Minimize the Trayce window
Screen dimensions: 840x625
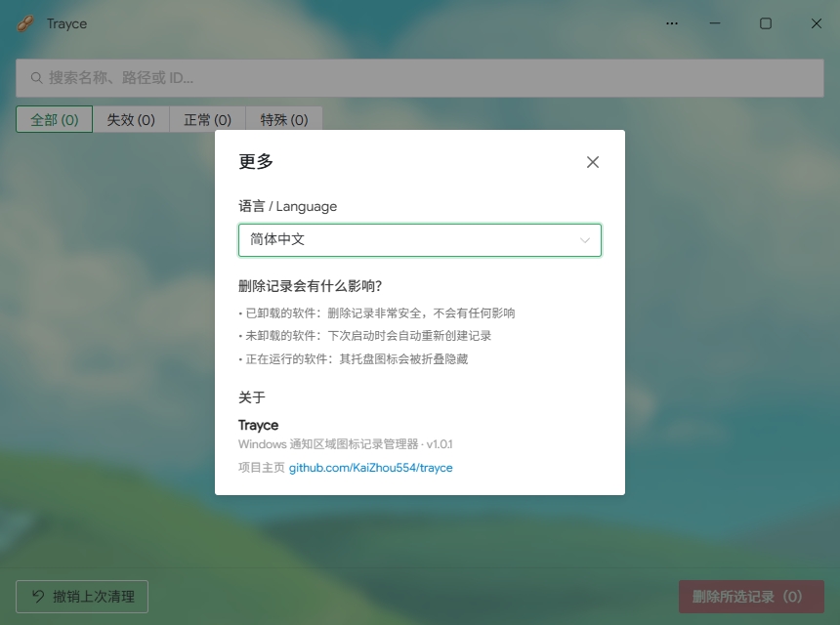pyautogui.click(x=715, y=23)
